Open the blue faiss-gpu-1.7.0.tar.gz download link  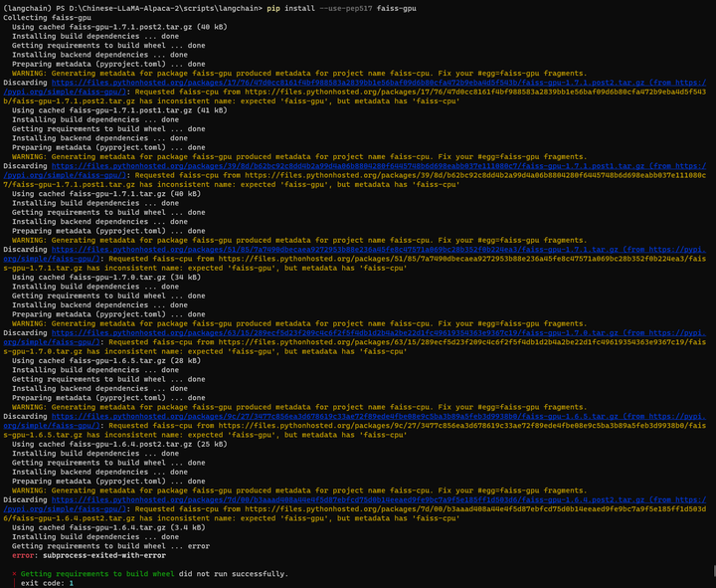[x=379, y=333]
